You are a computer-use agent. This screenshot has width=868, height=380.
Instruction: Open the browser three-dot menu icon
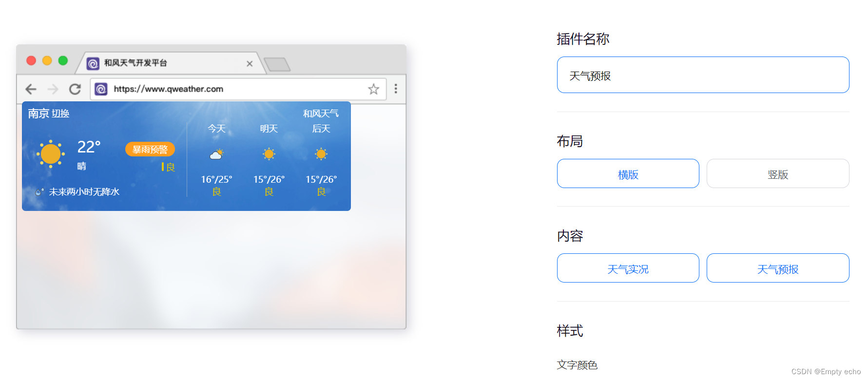coord(396,89)
